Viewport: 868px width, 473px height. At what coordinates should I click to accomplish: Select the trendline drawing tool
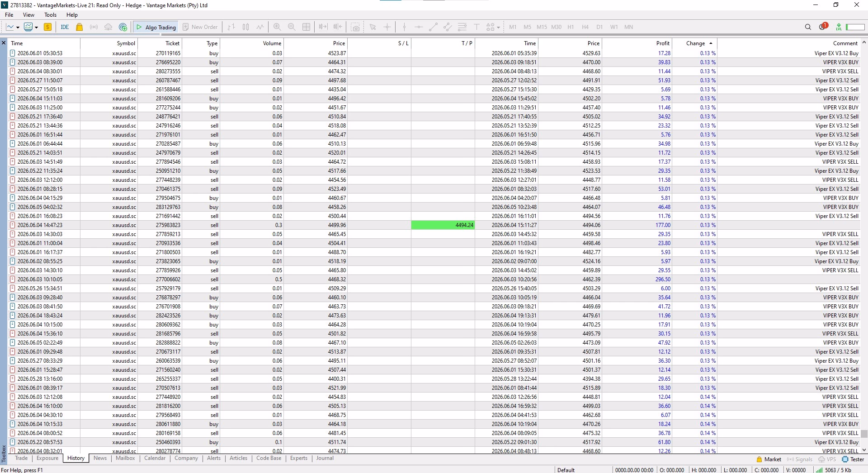(x=433, y=27)
